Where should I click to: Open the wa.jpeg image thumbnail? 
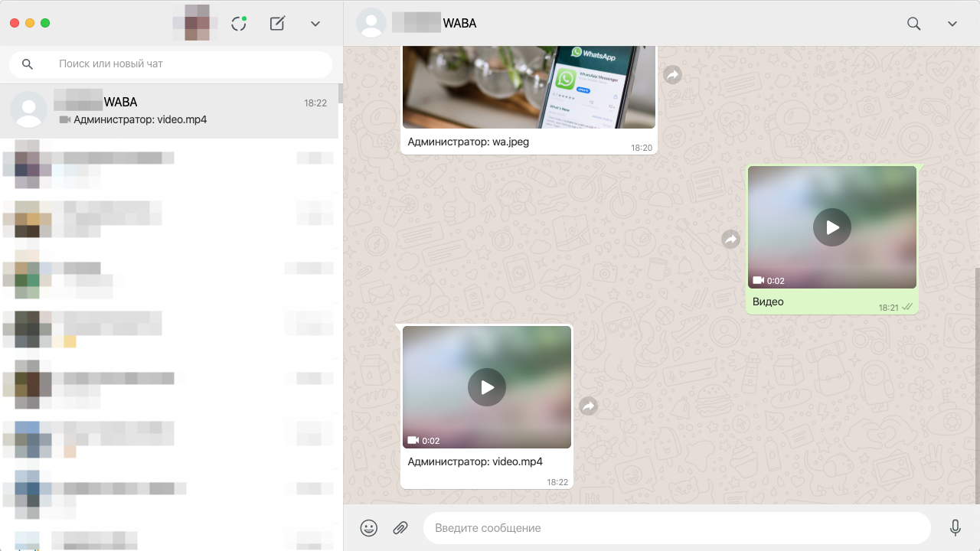coord(529,87)
